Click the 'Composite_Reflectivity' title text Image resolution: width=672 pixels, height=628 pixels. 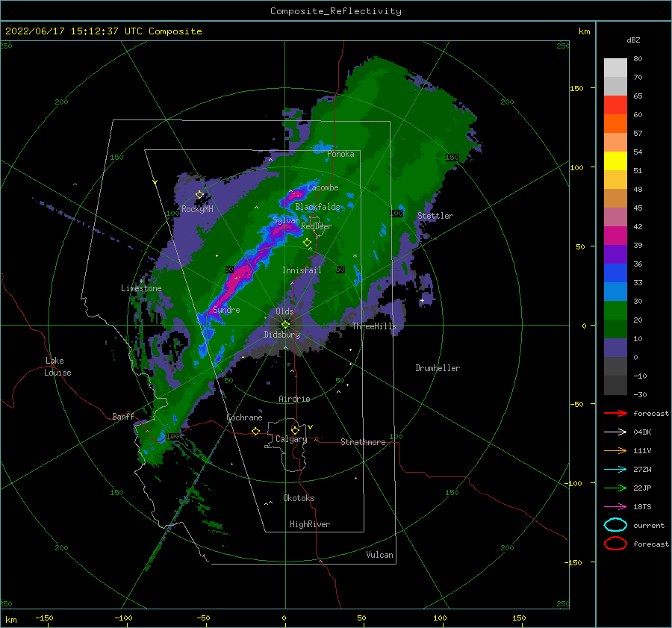pos(336,11)
